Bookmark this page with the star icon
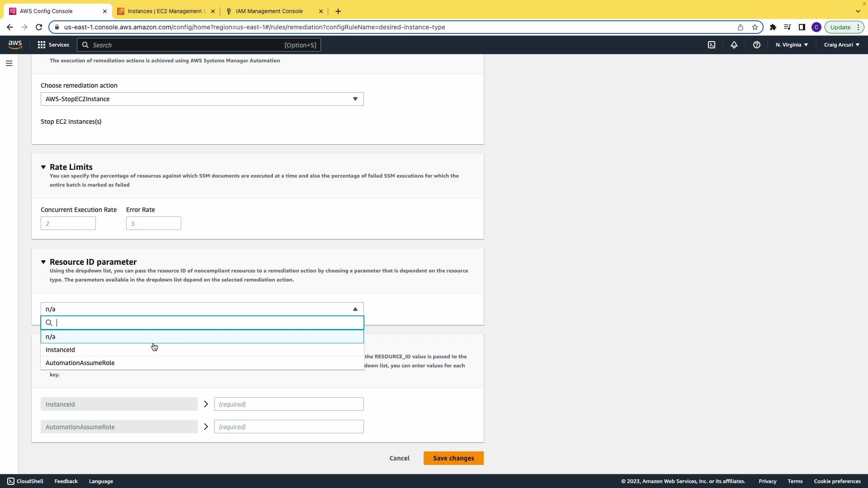 tap(755, 27)
